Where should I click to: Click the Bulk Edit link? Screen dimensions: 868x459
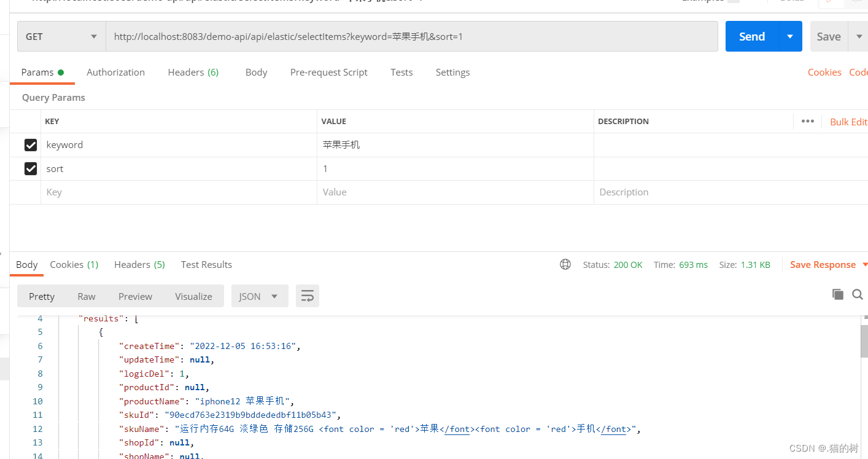click(x=849, y=122)
